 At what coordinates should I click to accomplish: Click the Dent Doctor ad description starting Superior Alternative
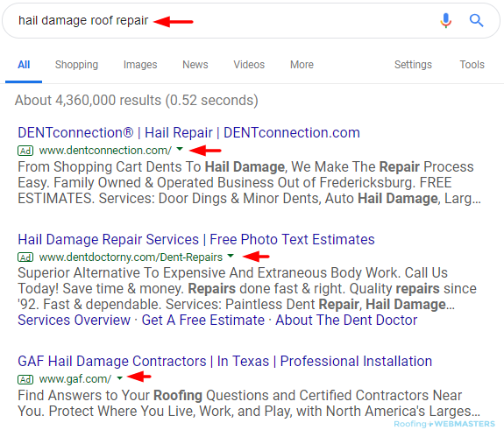click(x=247, y=289)
